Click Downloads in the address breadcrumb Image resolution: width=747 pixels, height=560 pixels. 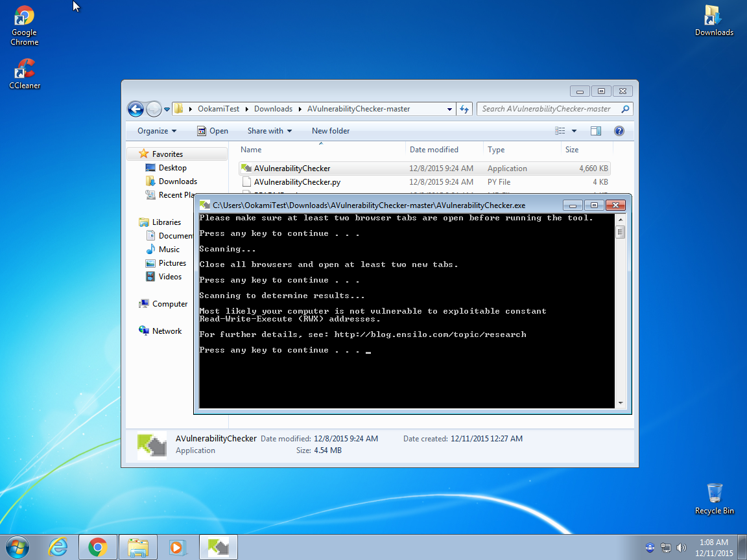point(273,109)
